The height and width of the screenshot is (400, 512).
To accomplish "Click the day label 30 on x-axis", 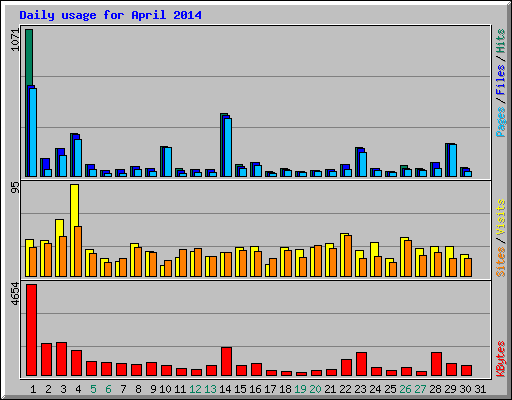I will [465, 389].
